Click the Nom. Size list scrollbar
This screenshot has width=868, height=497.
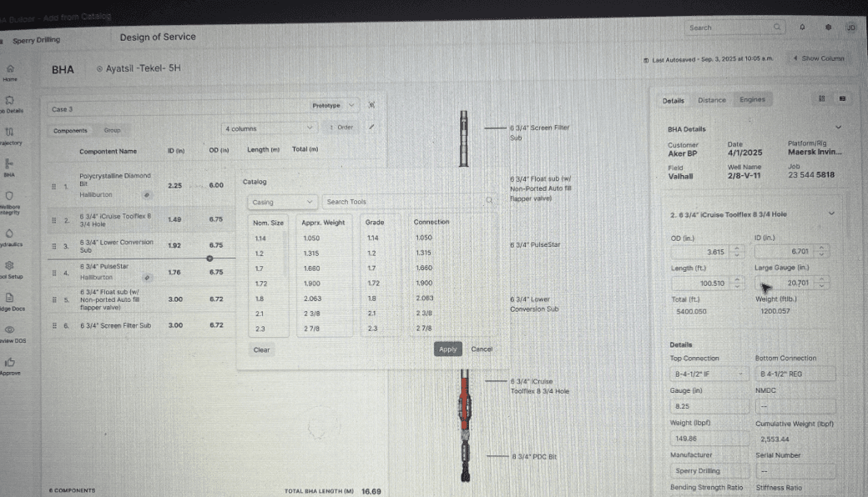285,254
